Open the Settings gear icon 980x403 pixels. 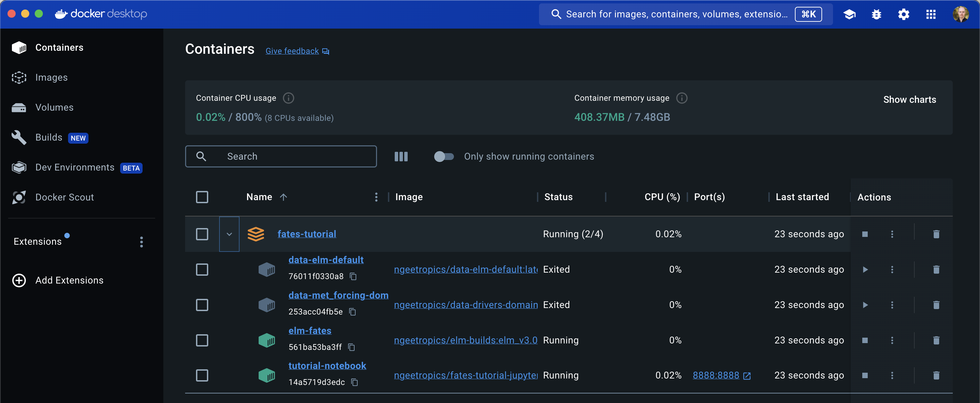(903, 14)
